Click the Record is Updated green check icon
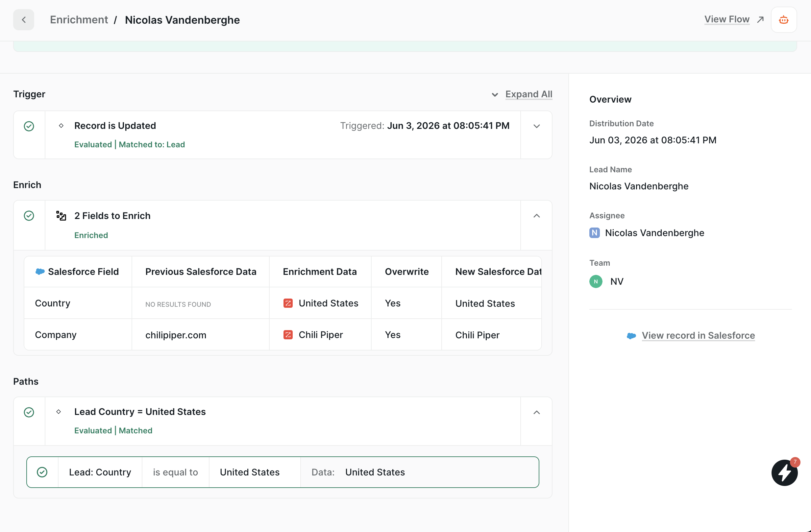 coord(29,126)
